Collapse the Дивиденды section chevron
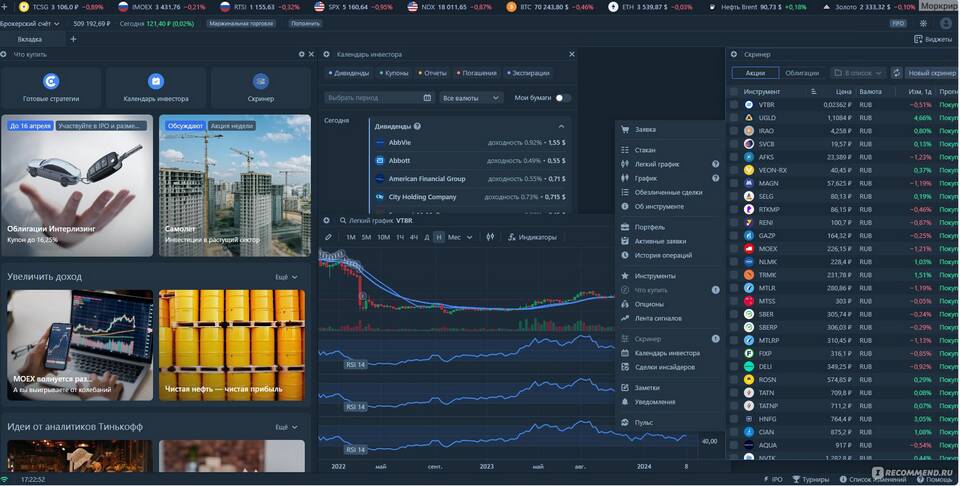The image size is (960, 486). (561, 126)
